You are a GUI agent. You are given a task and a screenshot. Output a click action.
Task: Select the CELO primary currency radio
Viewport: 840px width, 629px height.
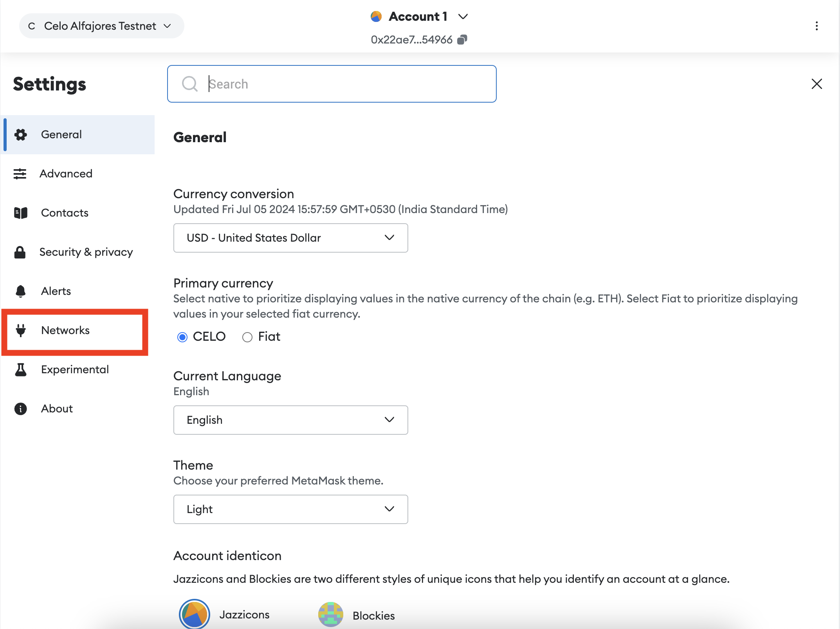(x=182, y=337)
